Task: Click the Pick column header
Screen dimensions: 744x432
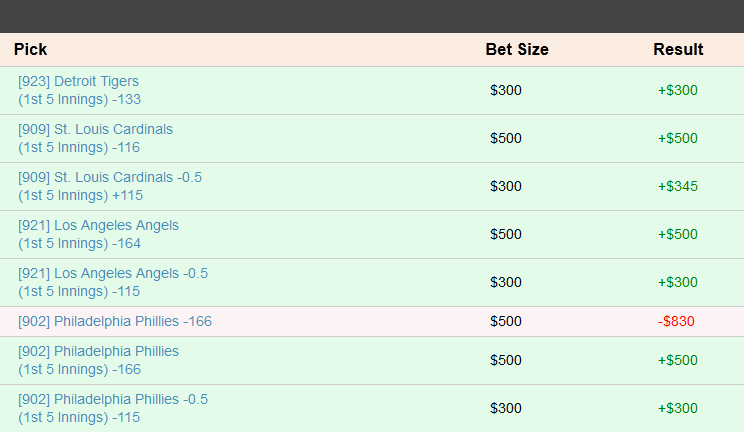Action: pyautogui.click(x=30, y=49)
